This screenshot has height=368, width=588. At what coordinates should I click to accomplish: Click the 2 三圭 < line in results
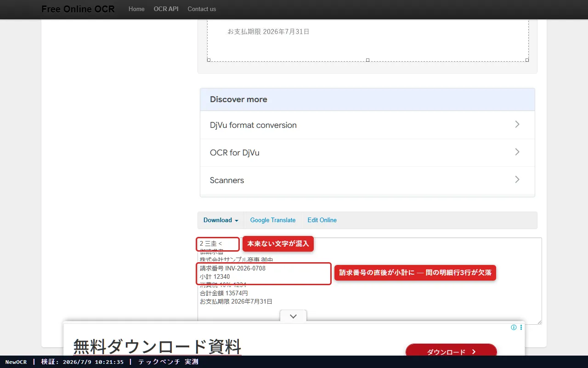(211, 243)
